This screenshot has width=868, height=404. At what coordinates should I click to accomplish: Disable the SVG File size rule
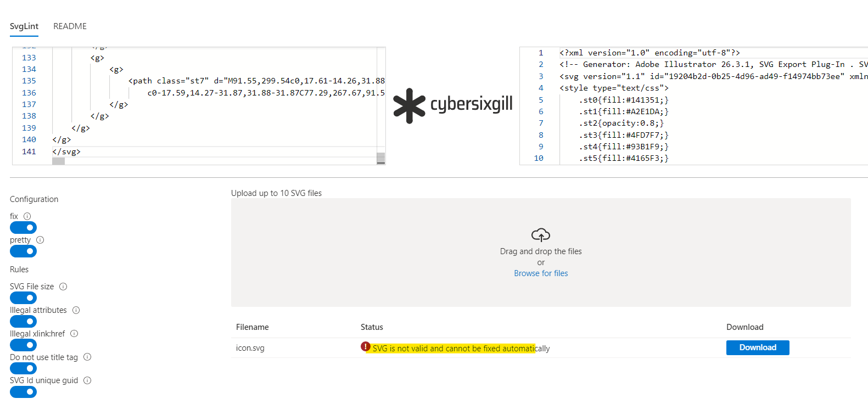(x=23, y=298)
